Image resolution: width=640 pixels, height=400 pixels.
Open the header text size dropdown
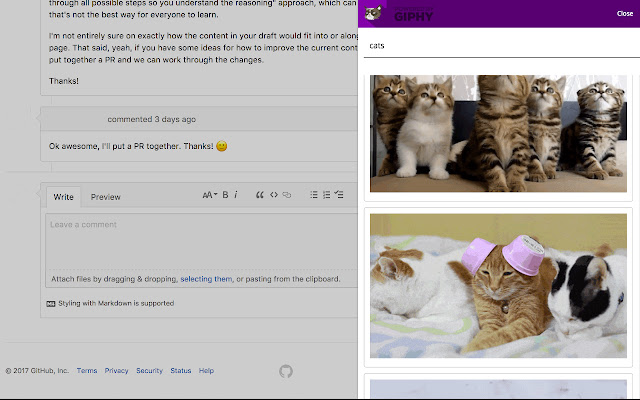pos(209,195)
